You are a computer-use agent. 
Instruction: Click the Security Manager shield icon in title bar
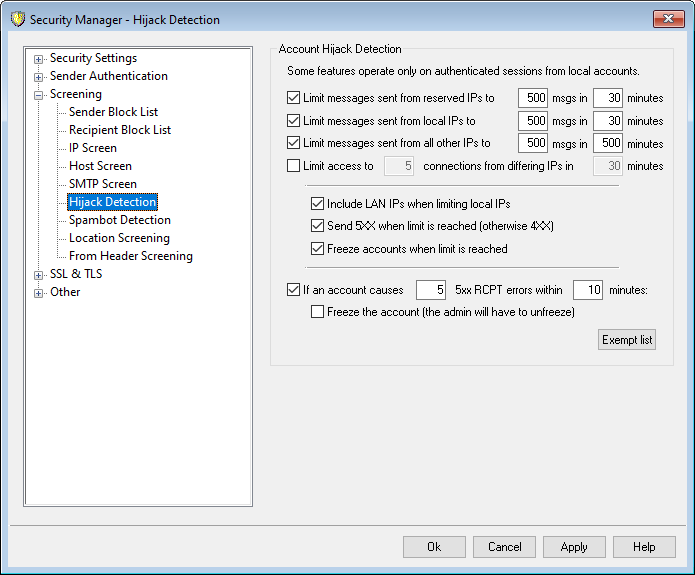coord(16,19)
